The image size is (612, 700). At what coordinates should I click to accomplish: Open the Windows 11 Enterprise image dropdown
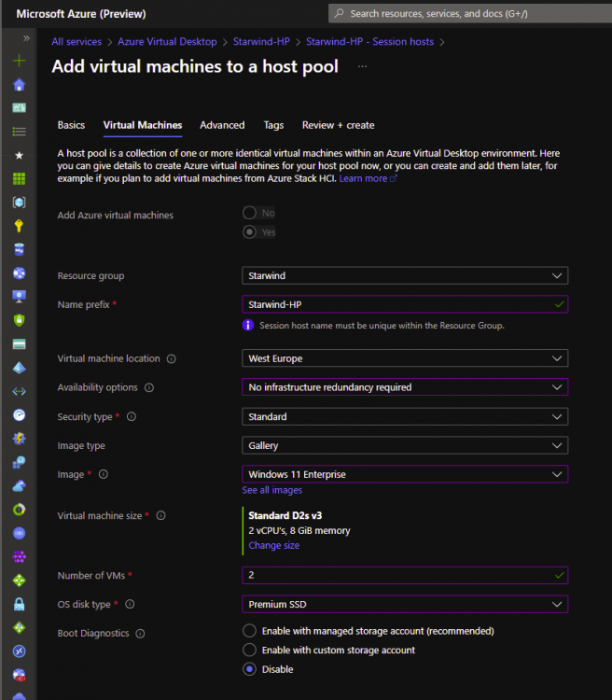(x=405, y=474)
